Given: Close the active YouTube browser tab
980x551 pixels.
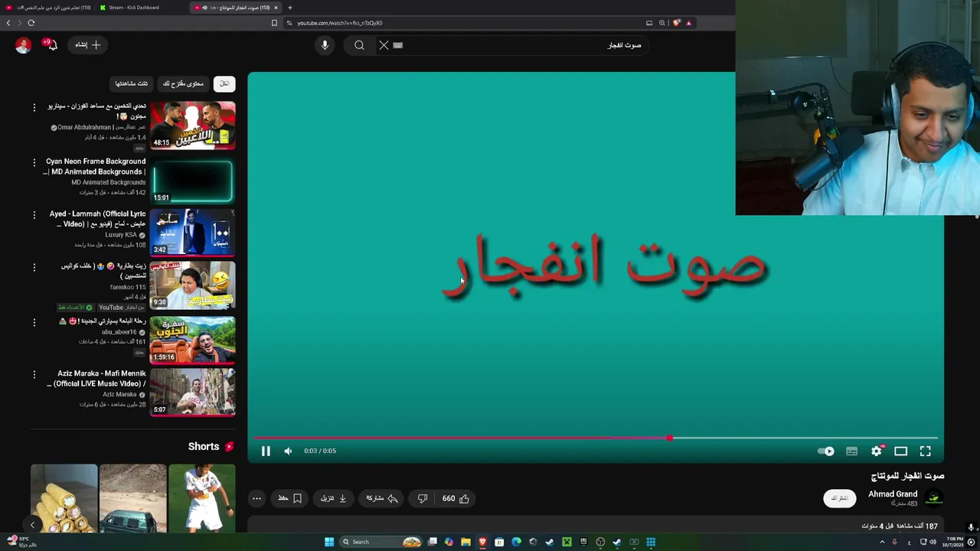Looking at the screenshot, I should click(x=276, y=8).
